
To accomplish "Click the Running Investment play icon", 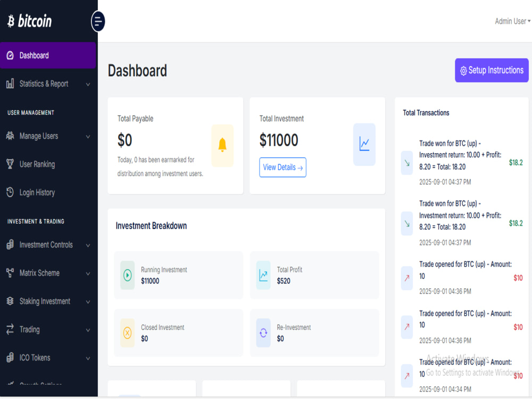I will pyautogui.click(x=128, y=275).
